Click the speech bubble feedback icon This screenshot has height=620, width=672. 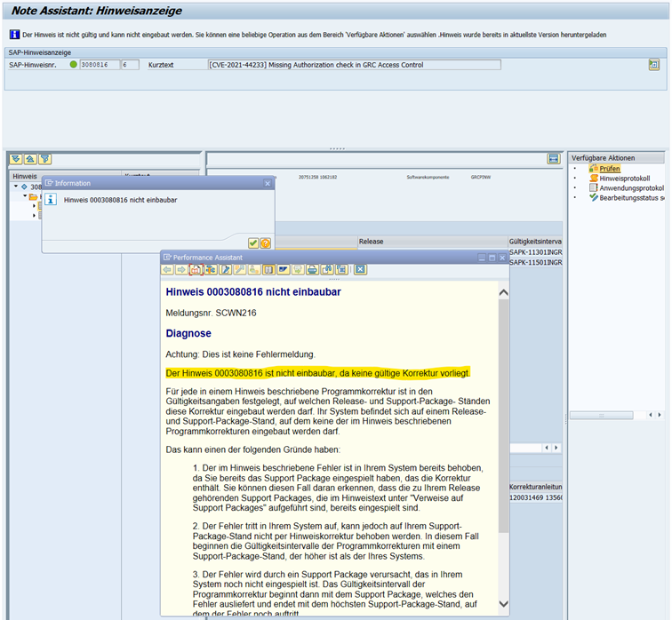[x=298, y=269]
